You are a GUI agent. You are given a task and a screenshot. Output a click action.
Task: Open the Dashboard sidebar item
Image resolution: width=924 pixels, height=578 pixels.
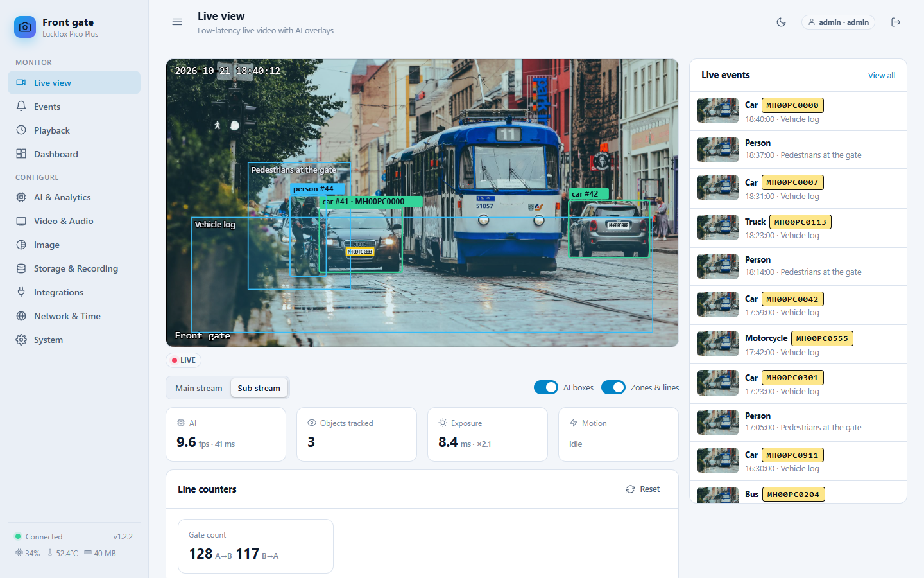pos(74,154)
